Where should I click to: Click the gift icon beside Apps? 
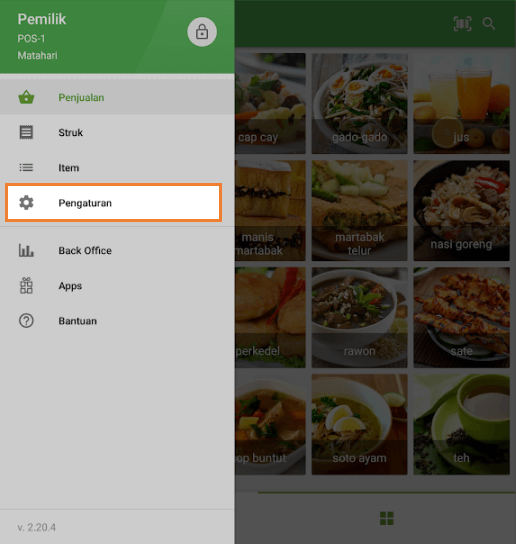point(26,286)
